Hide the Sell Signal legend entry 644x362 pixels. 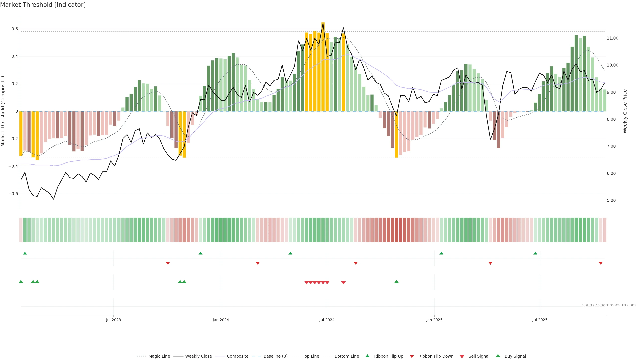click(479, 356)
